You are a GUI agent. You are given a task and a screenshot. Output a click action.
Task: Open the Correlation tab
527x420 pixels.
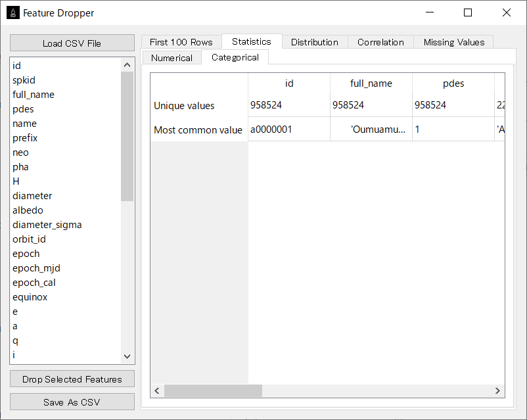[380, 42]
